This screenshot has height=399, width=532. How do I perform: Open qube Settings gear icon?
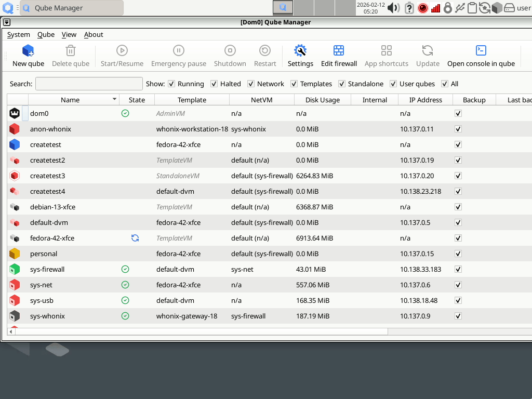click(x=300, y=50)
